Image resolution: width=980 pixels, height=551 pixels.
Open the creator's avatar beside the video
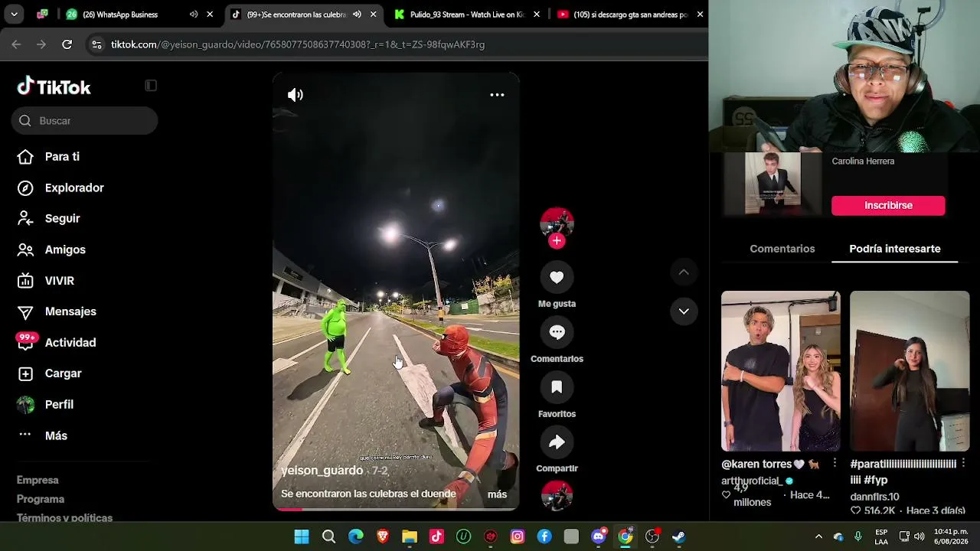coord(557,223)
